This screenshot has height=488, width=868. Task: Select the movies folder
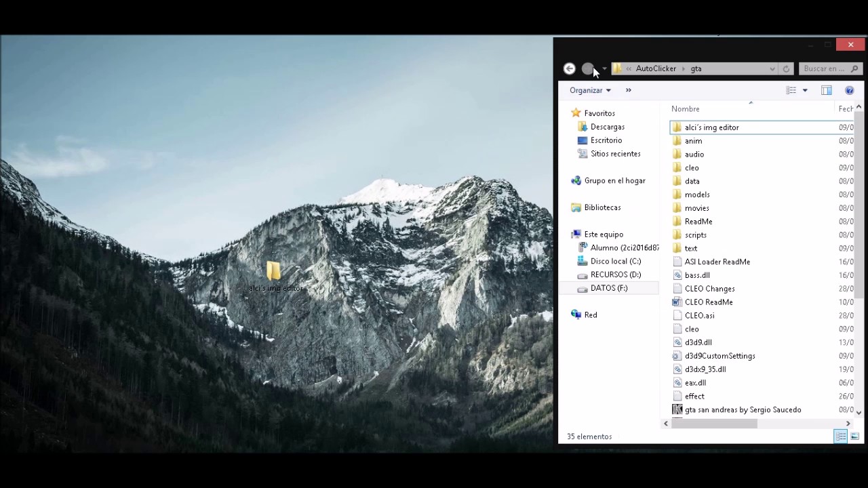pyautogui.click(x=697, y=208)
